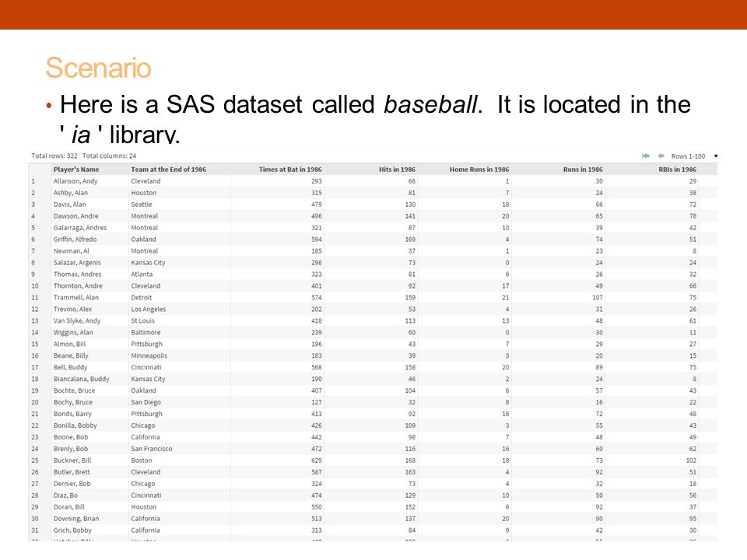Click the Hits in 1986 column header
Viewport: 747px width, 560px height.
397,169
